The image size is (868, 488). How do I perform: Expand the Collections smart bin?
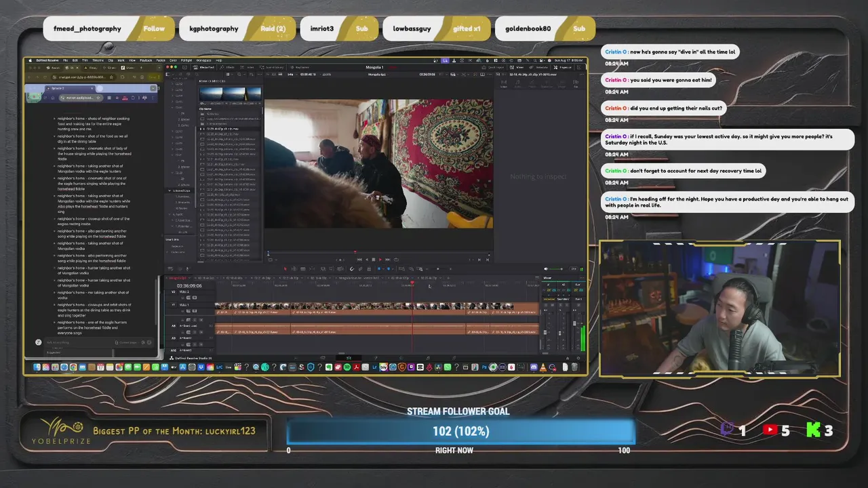(x=167, y=252)
